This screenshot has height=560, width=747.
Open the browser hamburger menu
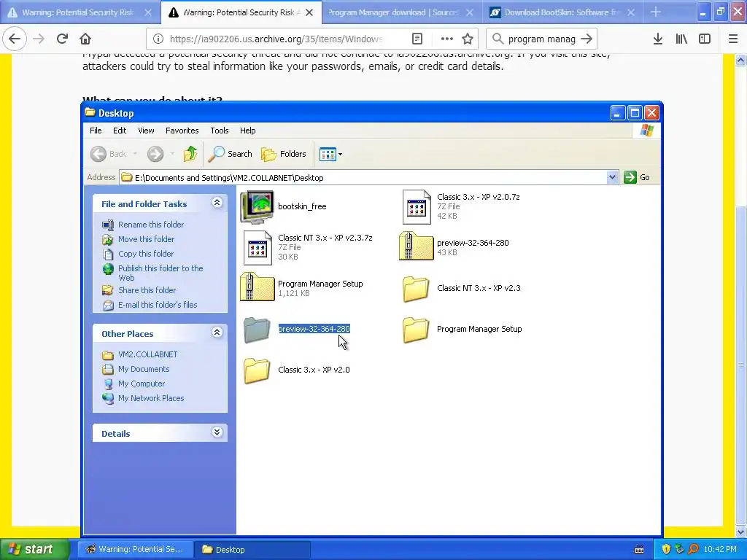(x=732, y=39)
